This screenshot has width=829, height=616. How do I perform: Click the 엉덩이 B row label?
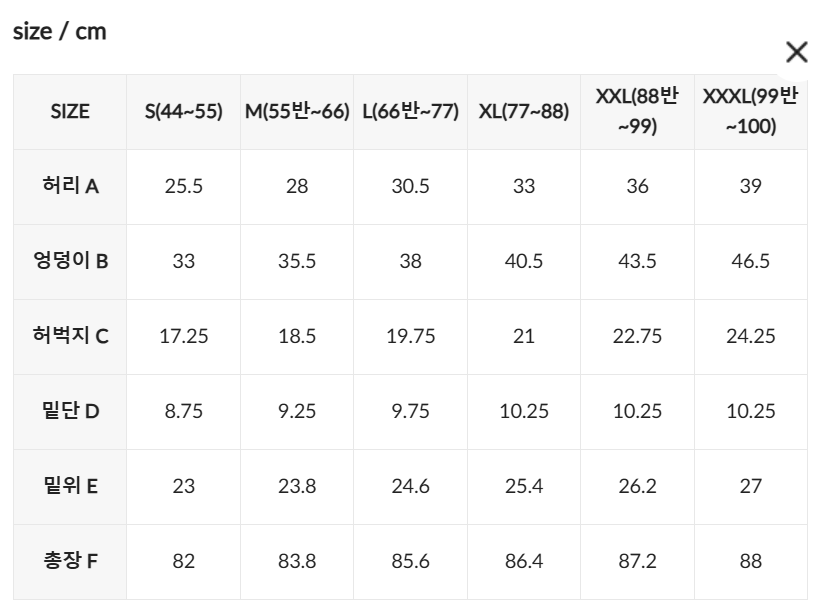pos(70,261)
